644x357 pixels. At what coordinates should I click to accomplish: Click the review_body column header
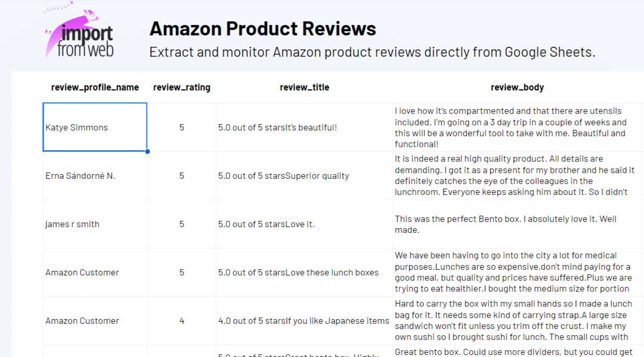tap(517, 87)
